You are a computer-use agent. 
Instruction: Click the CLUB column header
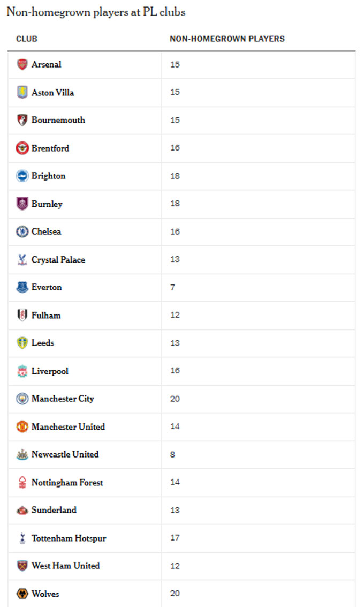tap(27, 39)
